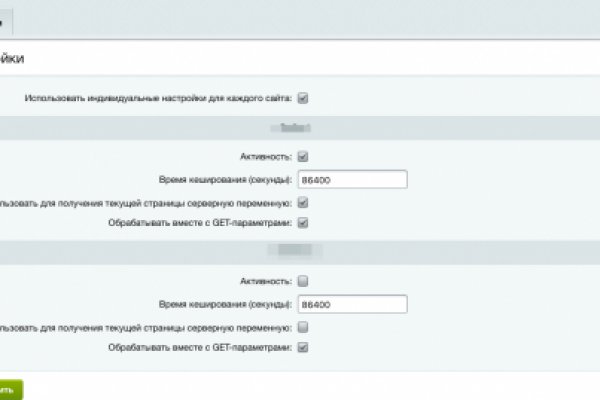Uncheck Активность checkbox in first site section
600x400 pixels.
303,156
